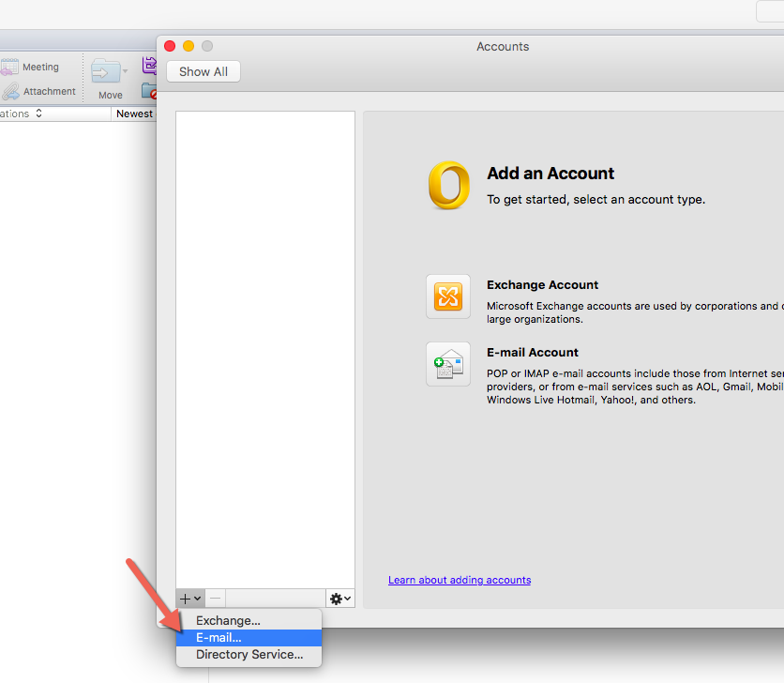Click the purple Rules icon above Move
Image resolution: width=784 pixels, height=683 pixels.
(150, 64)
